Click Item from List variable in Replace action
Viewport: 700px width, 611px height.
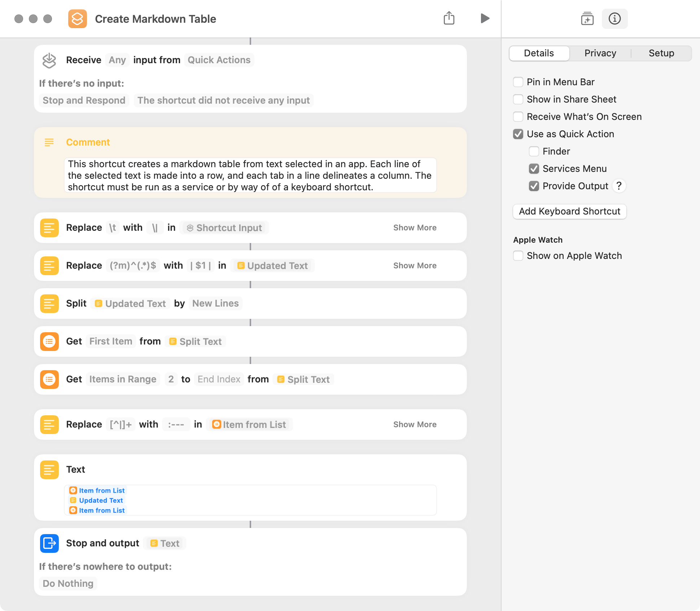click(249, 424)
